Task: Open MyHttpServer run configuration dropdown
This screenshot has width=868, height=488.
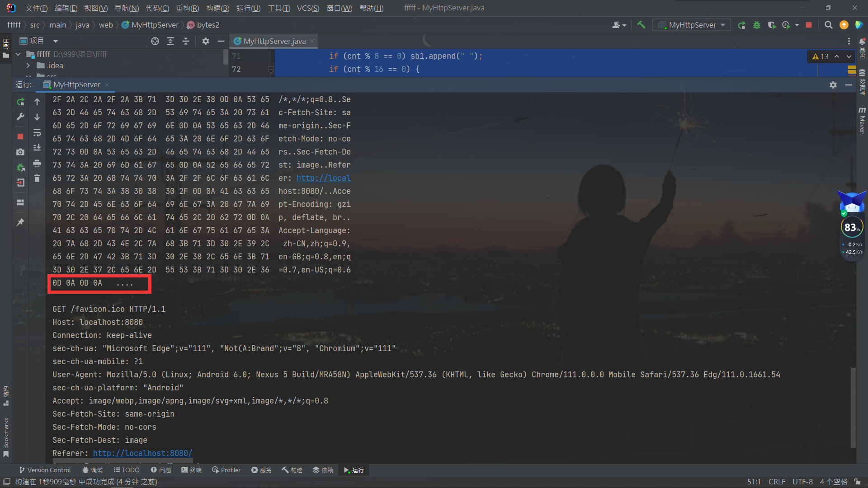Action: point(692,25)
